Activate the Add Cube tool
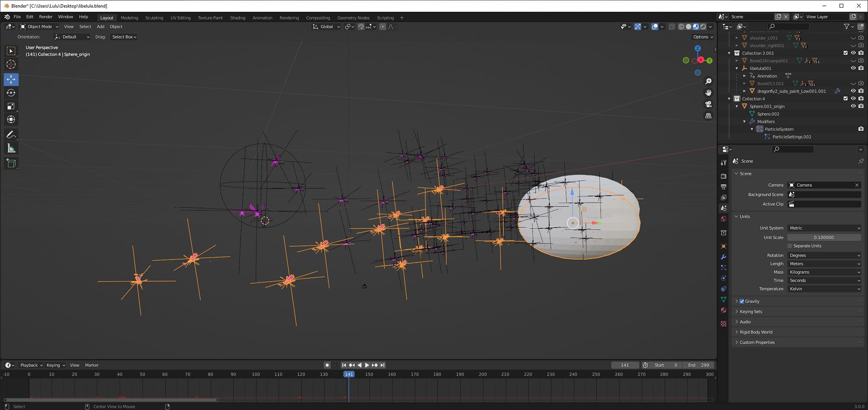The height and width of the screenshot is (410, 868). [x=11, y=163]
